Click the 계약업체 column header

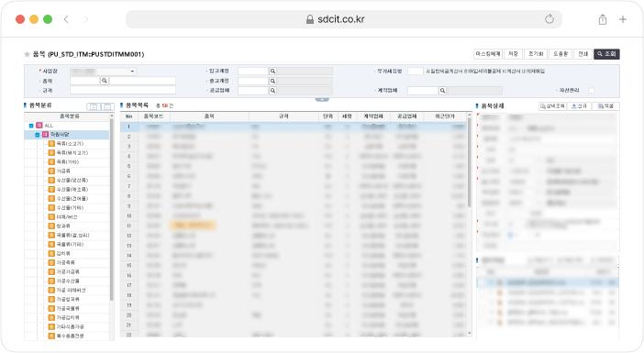[373, 116]
